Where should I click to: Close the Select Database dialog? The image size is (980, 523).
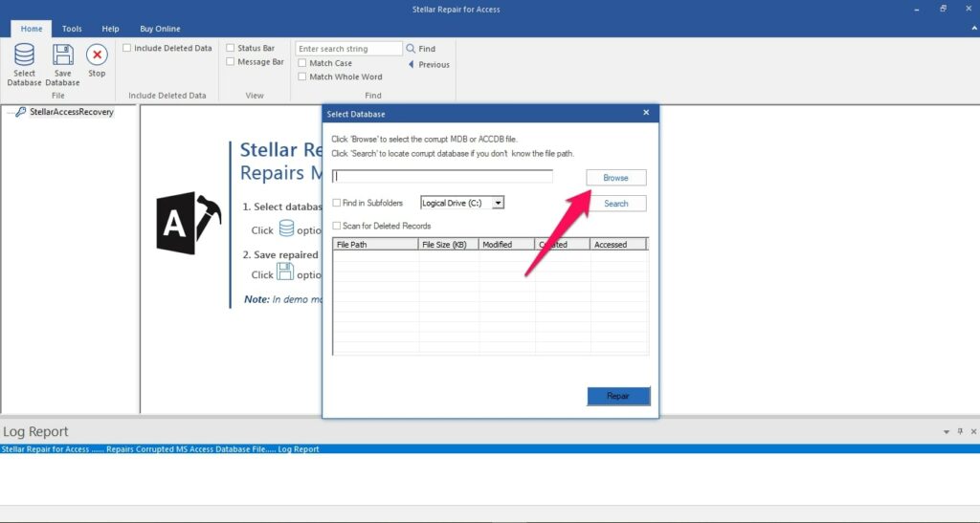[646, 113]
